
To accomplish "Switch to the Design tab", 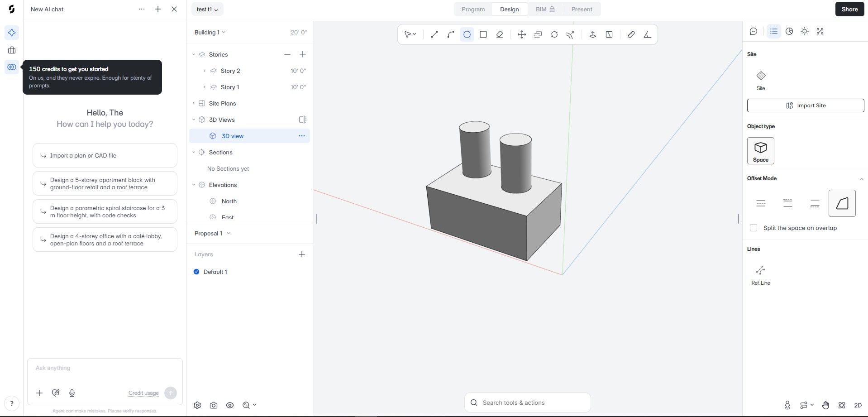I will 509,9.
